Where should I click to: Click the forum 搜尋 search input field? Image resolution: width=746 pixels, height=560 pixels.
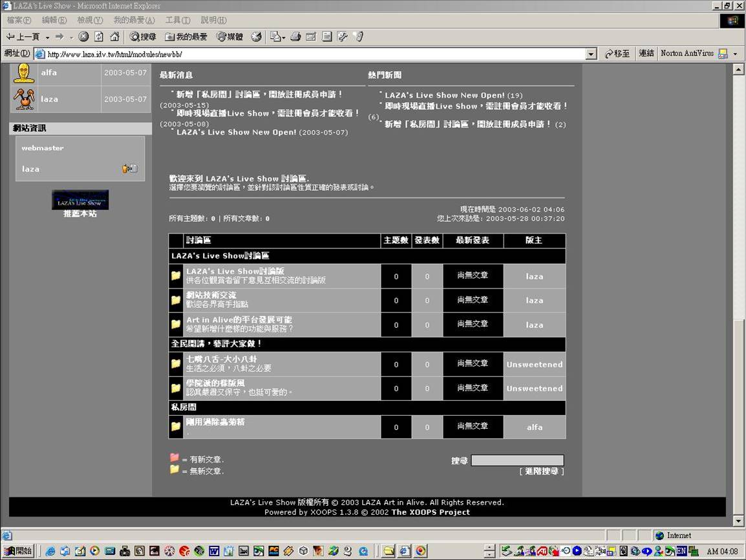(x=517, y=460)
